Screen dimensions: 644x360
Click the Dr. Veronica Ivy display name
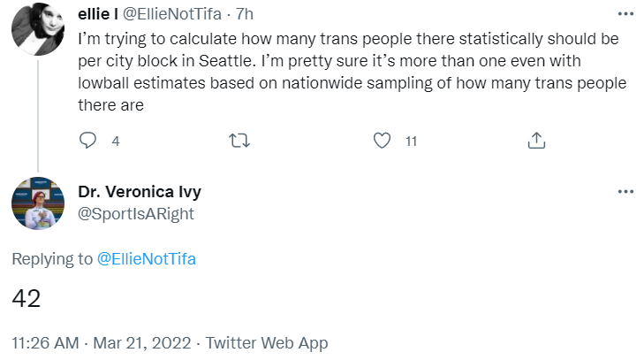140,192
